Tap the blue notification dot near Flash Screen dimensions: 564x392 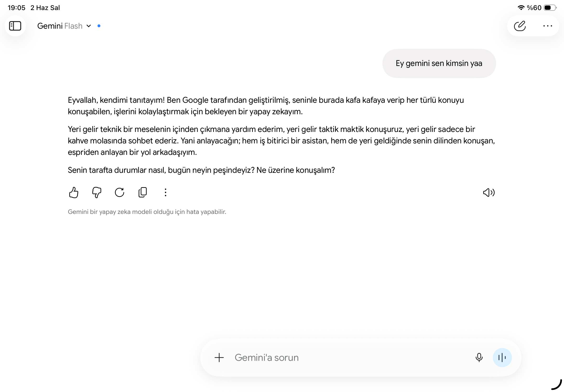coord(99,26)
